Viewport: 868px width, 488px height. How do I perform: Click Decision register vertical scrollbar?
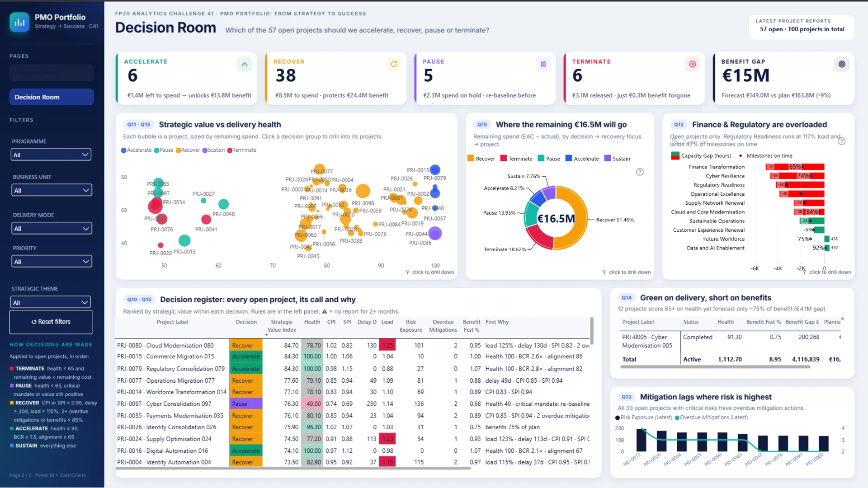pos(591,330)
